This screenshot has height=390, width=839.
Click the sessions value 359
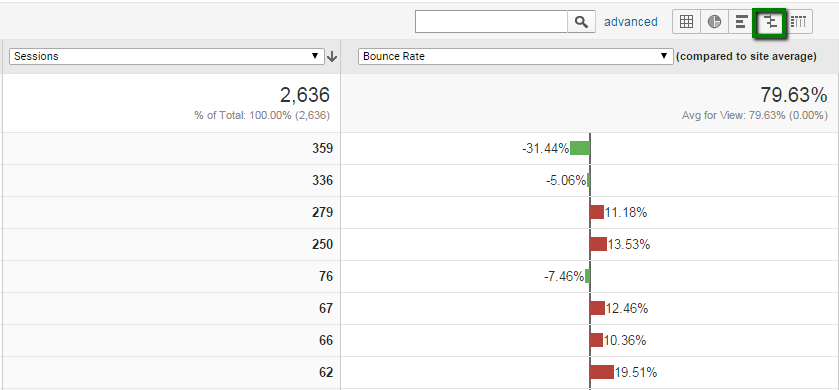coord(323,148)
